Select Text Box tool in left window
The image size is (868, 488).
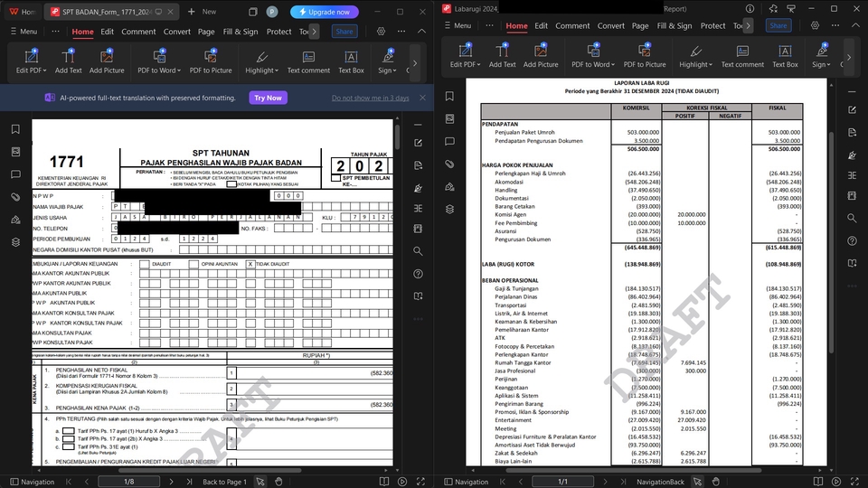351,61
